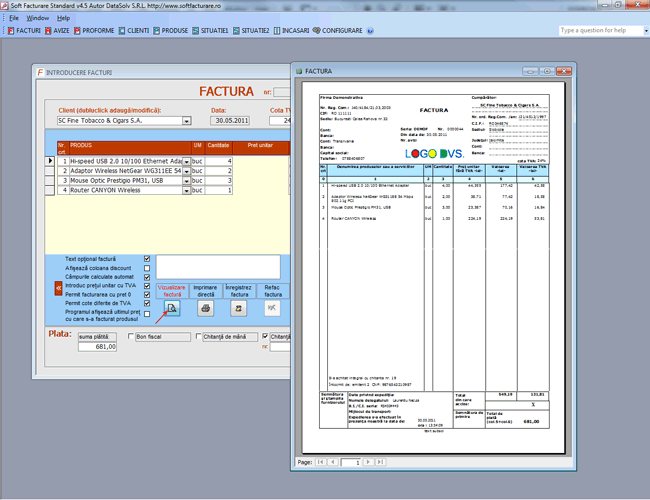Expand the Client dropdown list
The height and width of the screenshot is (500, 650).
(187, 121)
